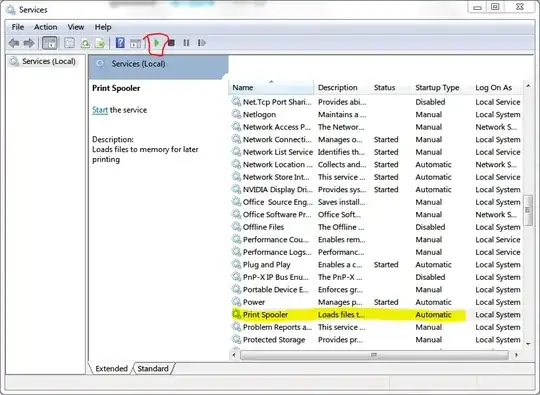Sort by the Startup Type column header

[442, 87]
